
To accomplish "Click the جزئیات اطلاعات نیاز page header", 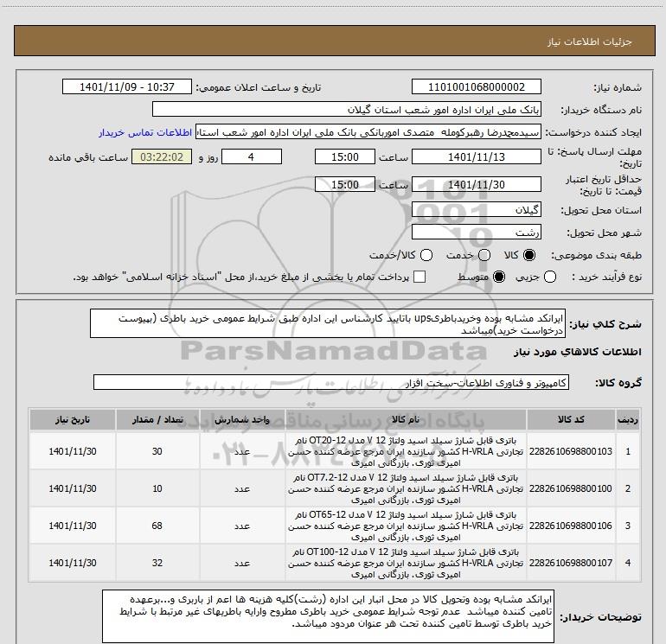I will (589, 41).
